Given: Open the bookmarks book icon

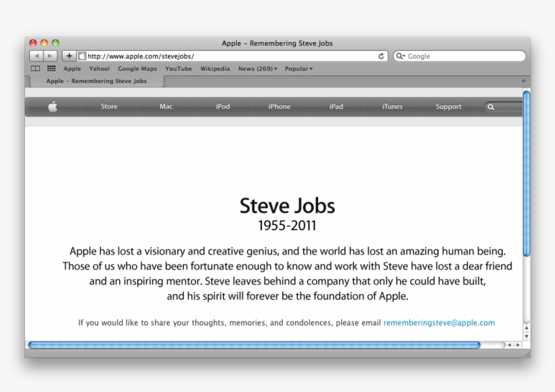Looking at the screenshot, I should coord(35,68).
